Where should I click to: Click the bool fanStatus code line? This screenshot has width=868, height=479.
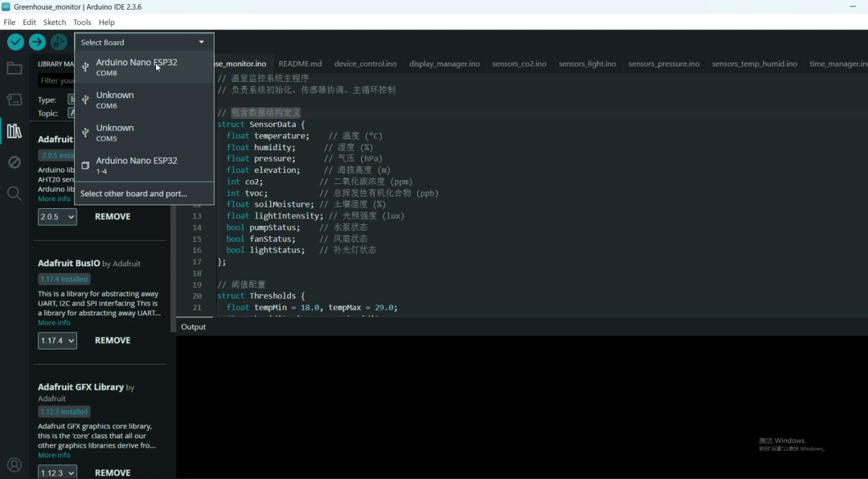point(297,239)
